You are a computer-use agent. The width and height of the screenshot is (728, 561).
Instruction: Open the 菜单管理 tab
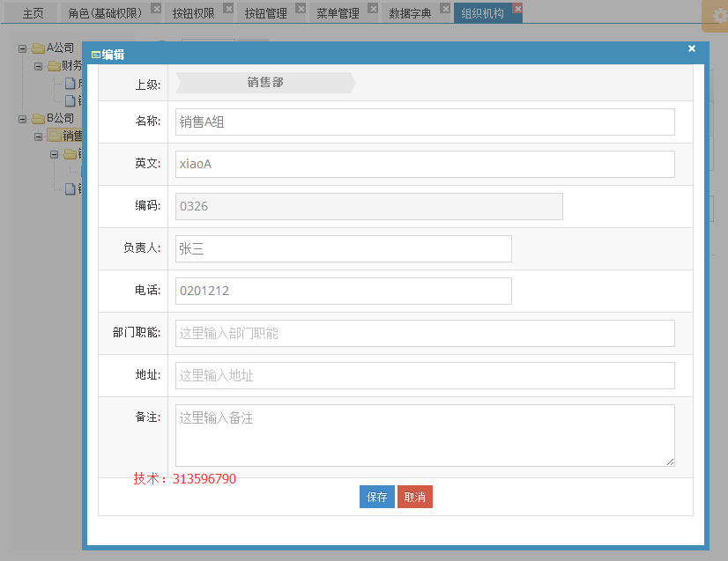click(338, 13)
